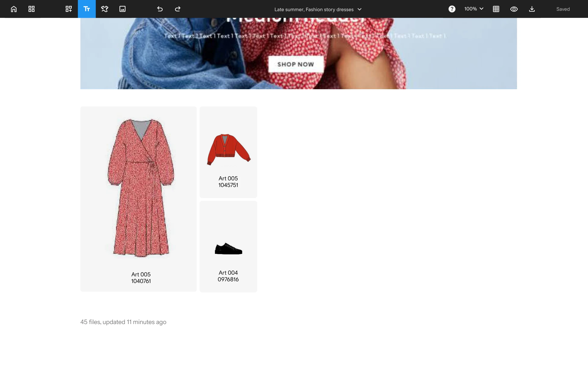The width and height of the screenshot is (588, 372).
Task: Open the image tool icon
Action: pyautogui.click(x=122, y=9)
